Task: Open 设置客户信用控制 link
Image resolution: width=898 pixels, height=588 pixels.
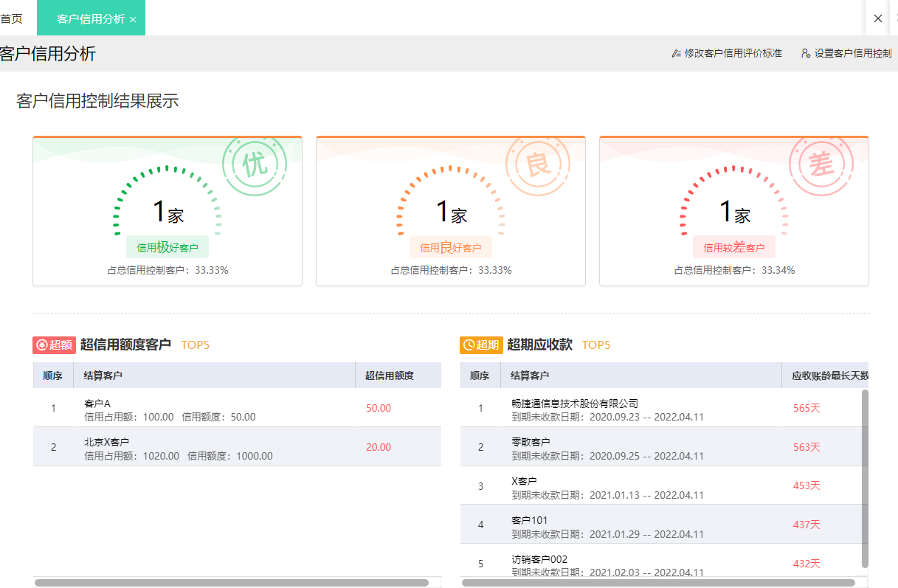Action: 853,54
